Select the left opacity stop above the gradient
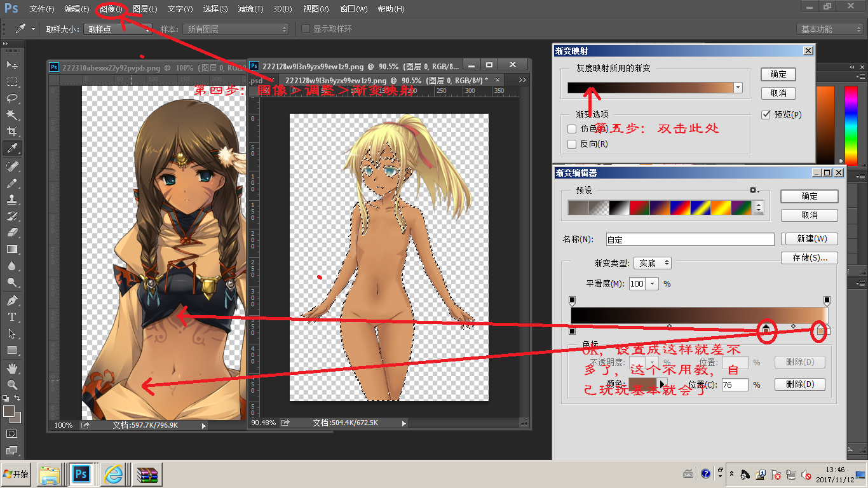868x488 pixels. click(572, 300)
